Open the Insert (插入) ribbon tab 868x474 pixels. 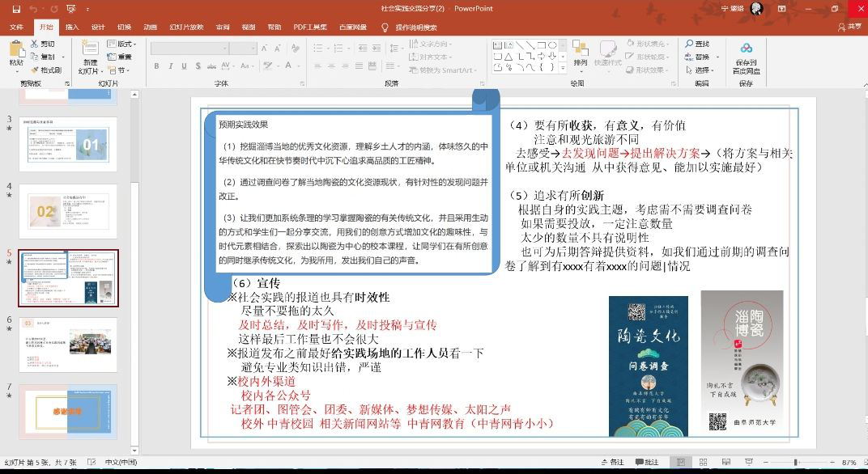pos(72,27)
